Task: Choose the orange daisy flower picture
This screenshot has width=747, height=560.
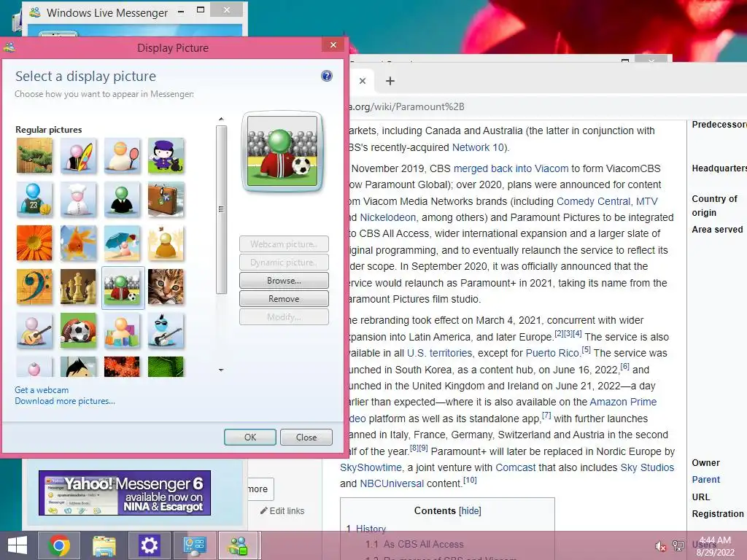Action: (x=34, y=244)
